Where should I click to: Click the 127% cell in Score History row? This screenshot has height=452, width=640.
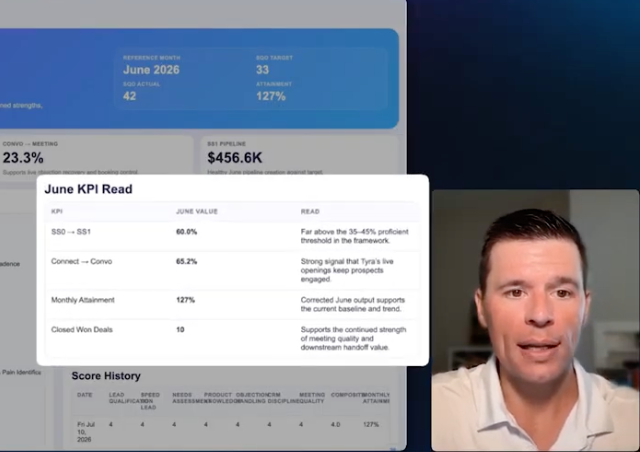pyautogui.click(x=371, y=425)
